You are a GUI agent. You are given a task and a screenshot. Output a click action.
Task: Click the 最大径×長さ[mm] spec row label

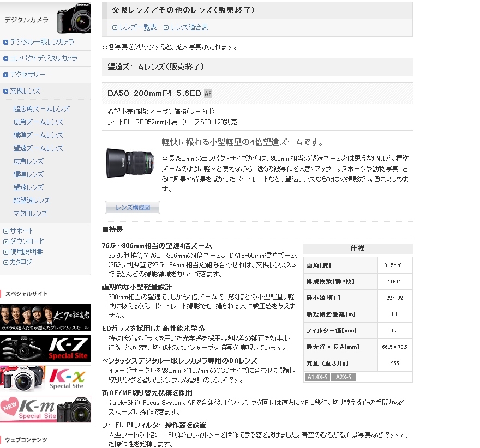click(333, 347)
